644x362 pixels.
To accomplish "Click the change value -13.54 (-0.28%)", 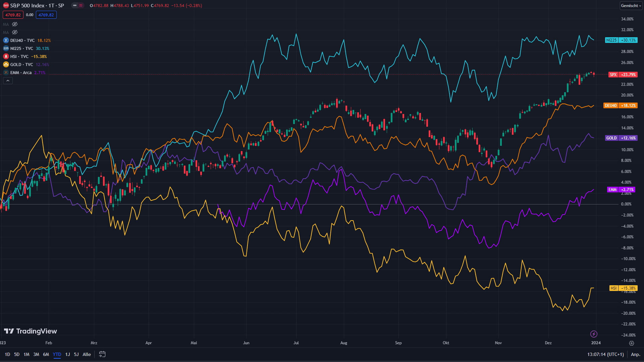I will (x=187, y=5).
